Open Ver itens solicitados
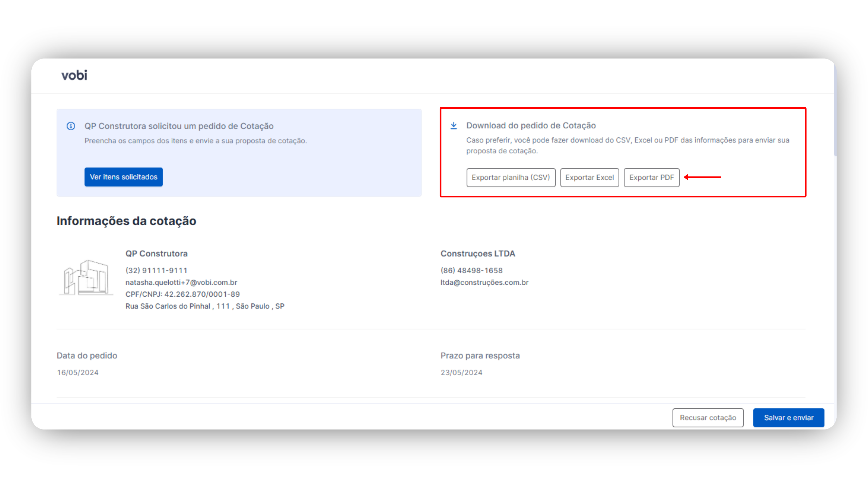 point(123,177)
